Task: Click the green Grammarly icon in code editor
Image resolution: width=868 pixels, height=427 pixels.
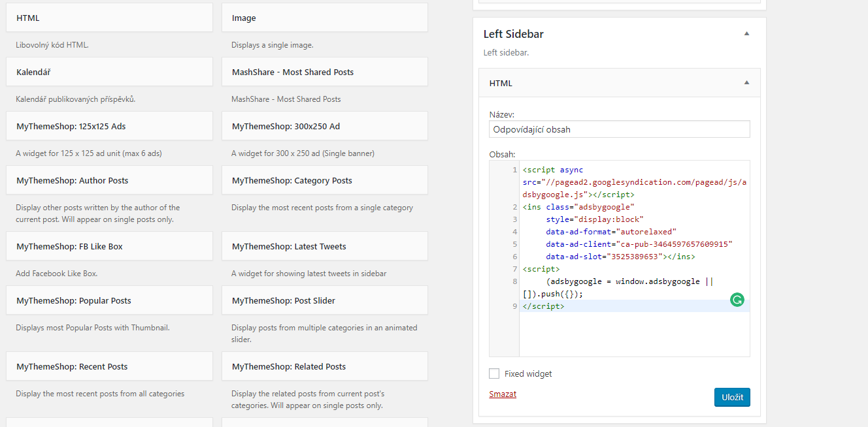Action: pos(737,300)
